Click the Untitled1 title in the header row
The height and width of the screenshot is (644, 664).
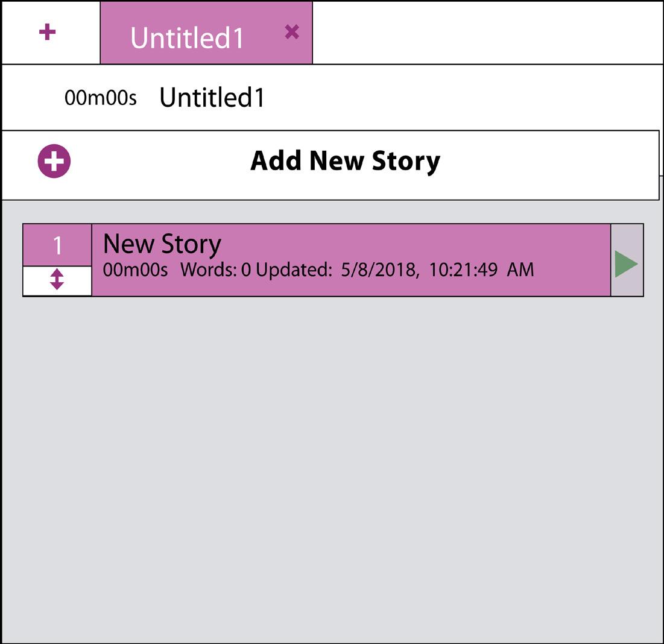[x=212, y=98]
